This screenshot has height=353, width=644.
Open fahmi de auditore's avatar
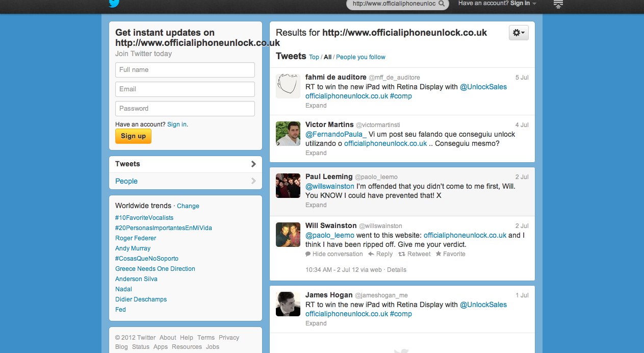pyautogui.click(x=288, y=86)
